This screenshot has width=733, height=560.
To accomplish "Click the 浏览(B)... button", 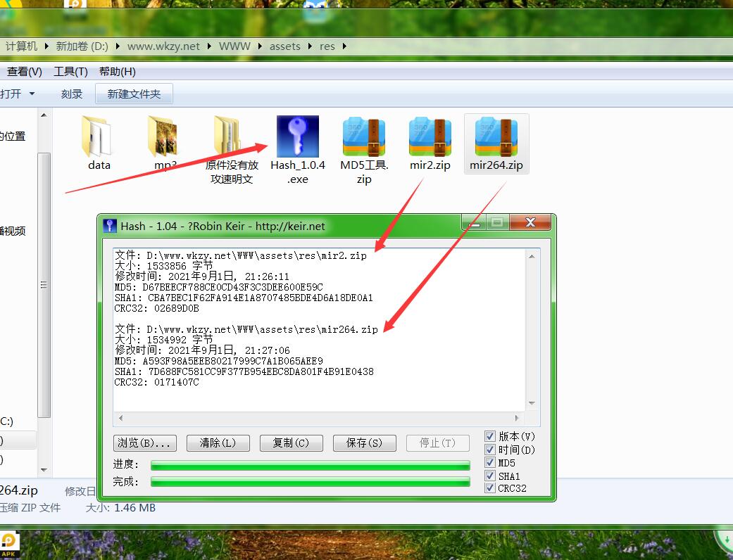I will (144, 443).
